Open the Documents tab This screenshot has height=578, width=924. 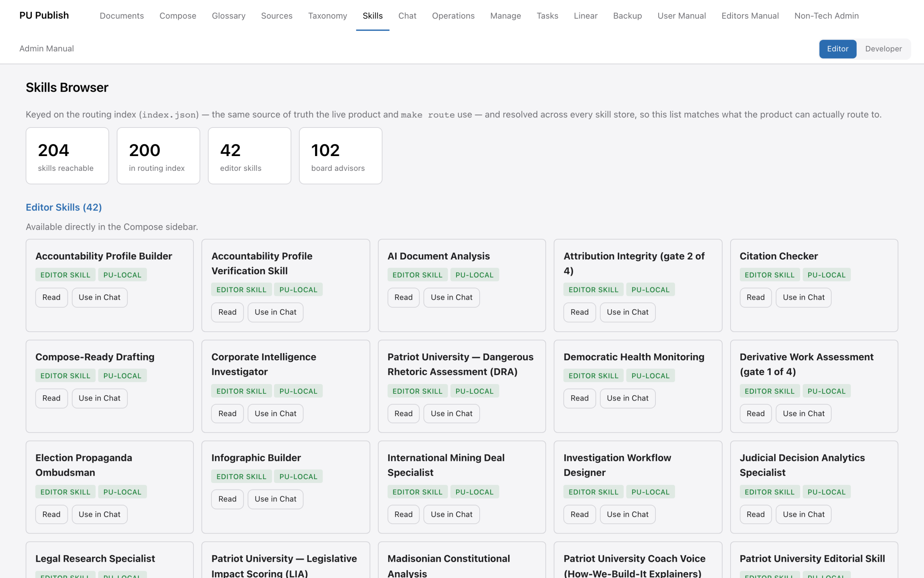(x=122, y=16)
